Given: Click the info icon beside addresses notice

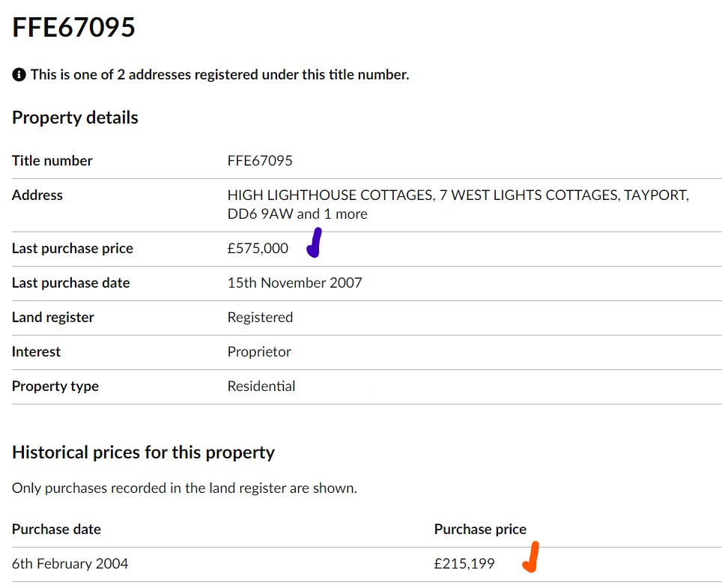Looking at the screenshot, I should point(19,75).
